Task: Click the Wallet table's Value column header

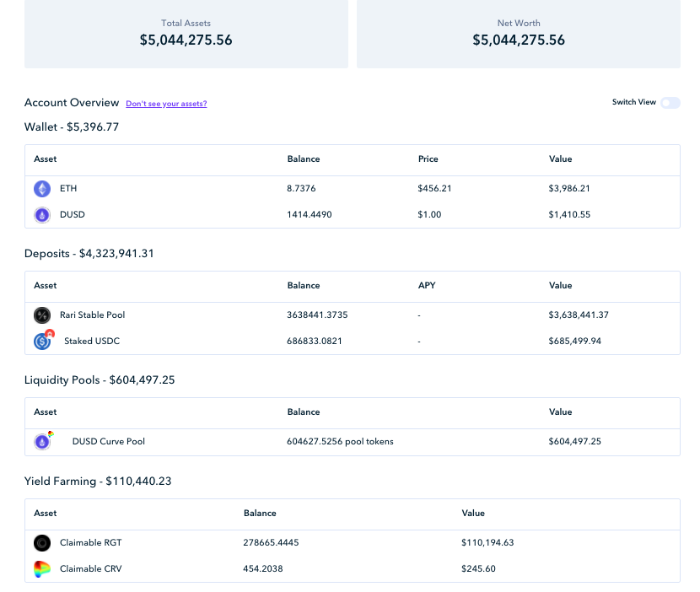Action: point(560,159)
